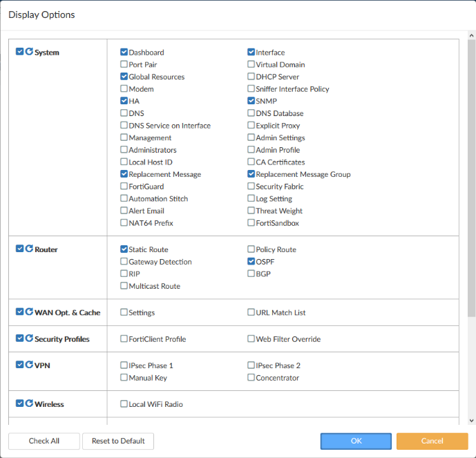This screenshot has width=476, height=458.
Task: Click the reset icon next to VPN
Action: (x=29, y=365)
